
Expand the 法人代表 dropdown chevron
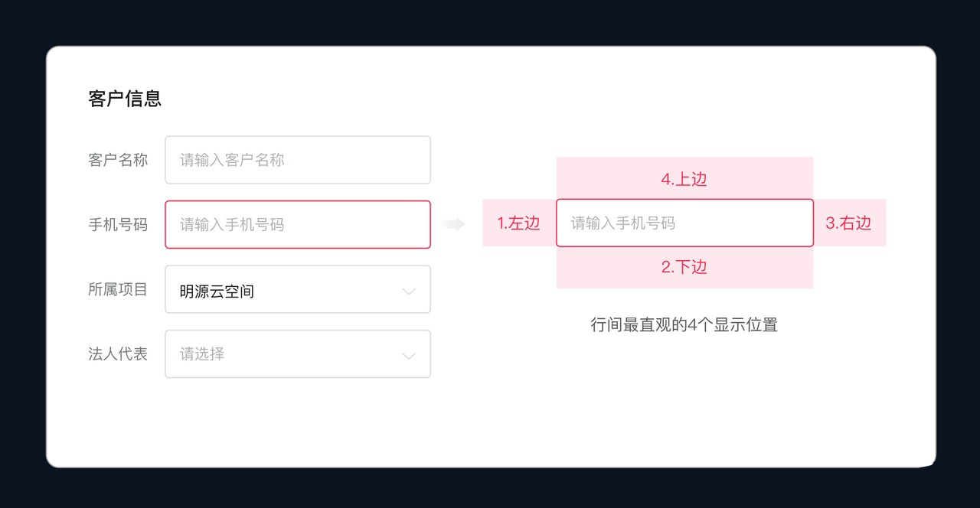[x=409, y=355]
